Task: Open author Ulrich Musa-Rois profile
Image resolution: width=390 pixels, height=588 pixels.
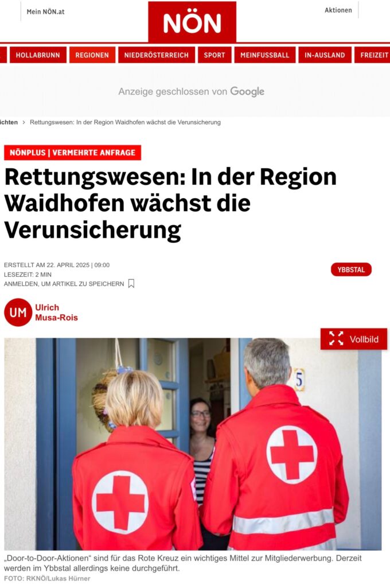Action: pyautogui.click(x=57, y=312)
